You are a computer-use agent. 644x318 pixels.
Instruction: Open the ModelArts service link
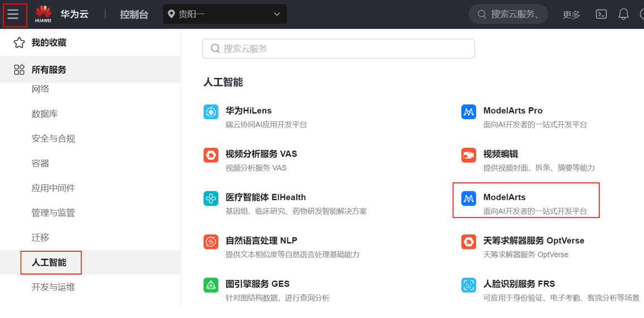tap(504, 198)
